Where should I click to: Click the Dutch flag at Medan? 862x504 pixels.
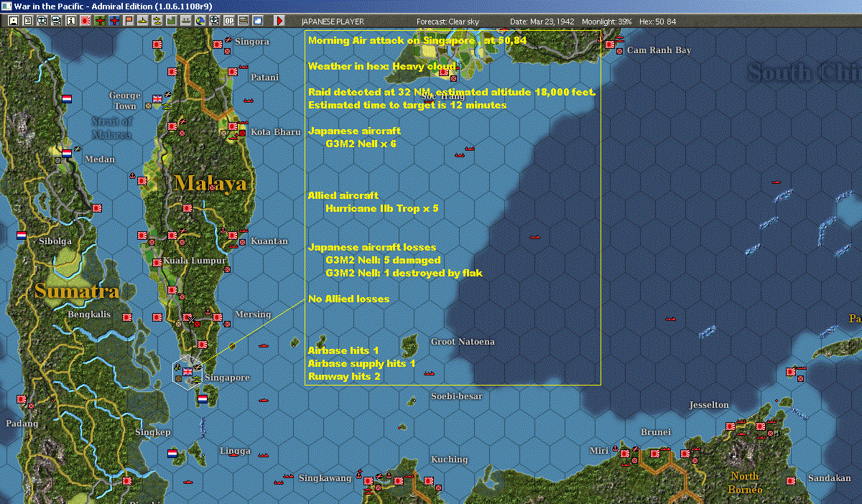67,152
